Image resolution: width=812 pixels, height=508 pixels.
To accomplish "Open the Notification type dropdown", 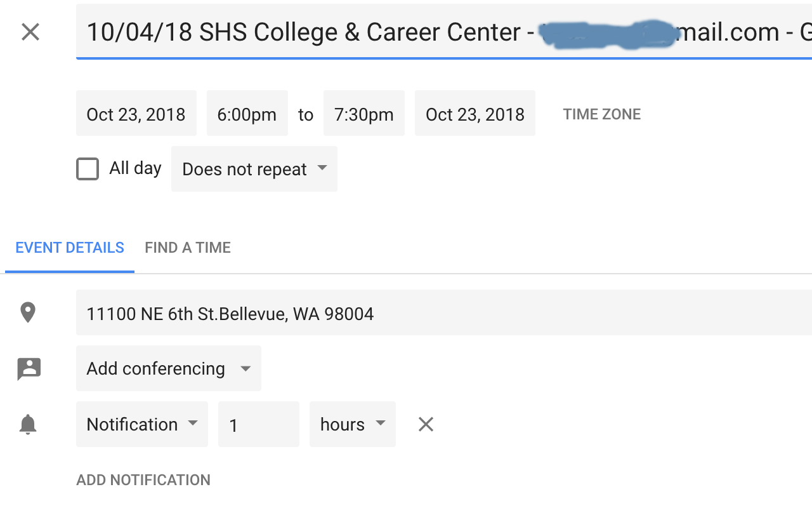I will 142,424.
